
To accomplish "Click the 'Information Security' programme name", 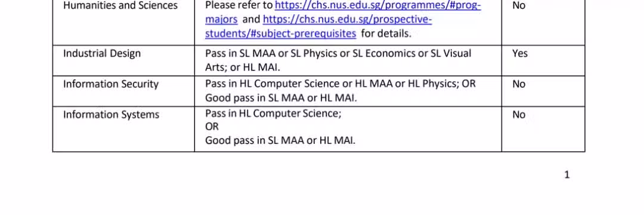I will click(x=111, y=84).
